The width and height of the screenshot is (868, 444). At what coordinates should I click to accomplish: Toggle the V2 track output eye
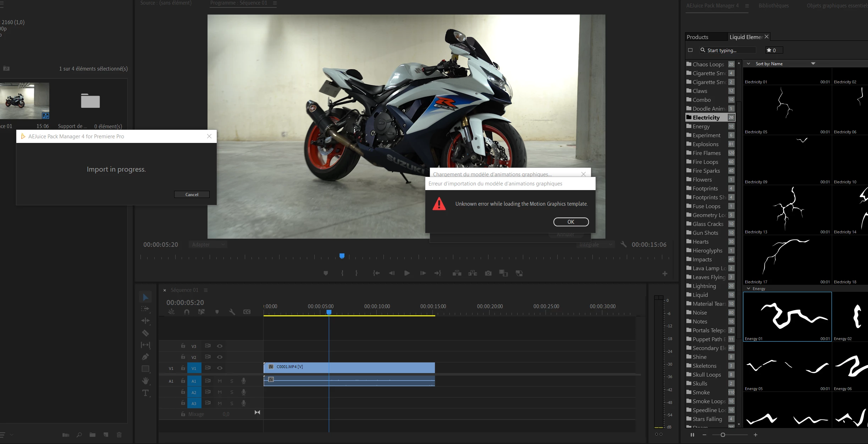[x=220, y=357]
